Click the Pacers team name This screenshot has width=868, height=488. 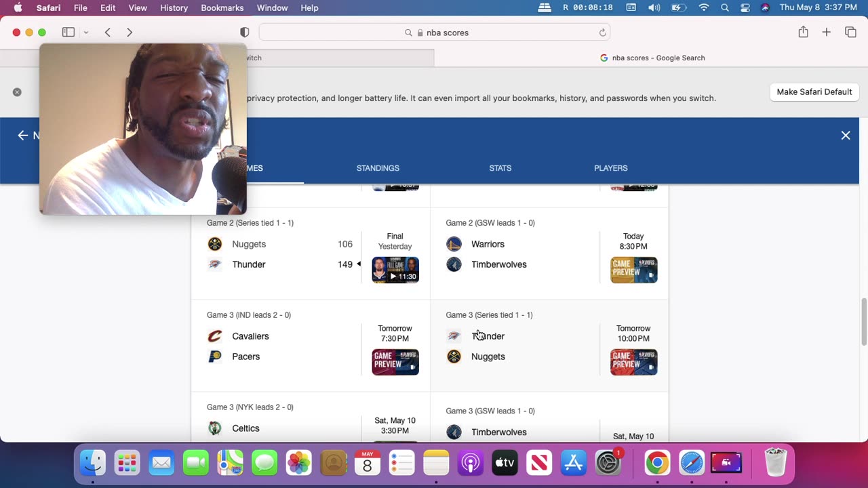(245, 357)
